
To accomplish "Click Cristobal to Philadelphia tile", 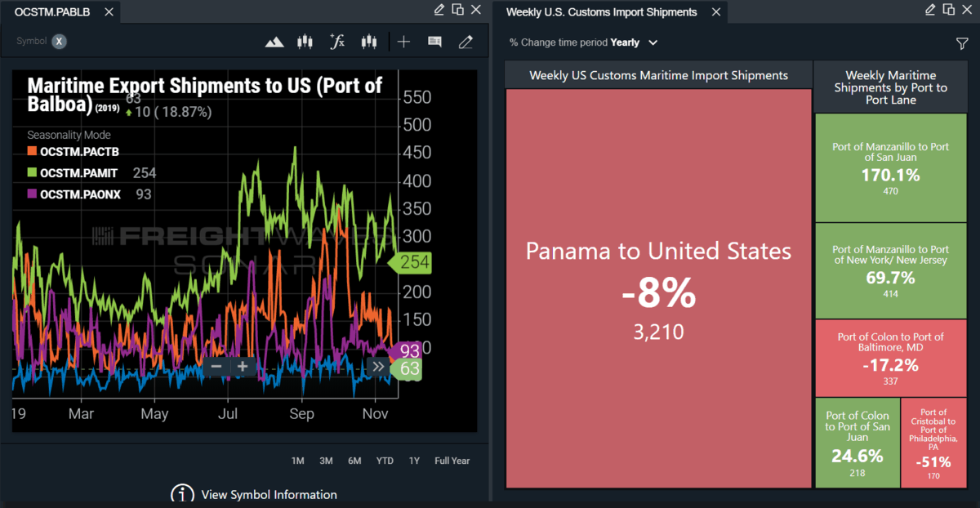I will (933, 443).
